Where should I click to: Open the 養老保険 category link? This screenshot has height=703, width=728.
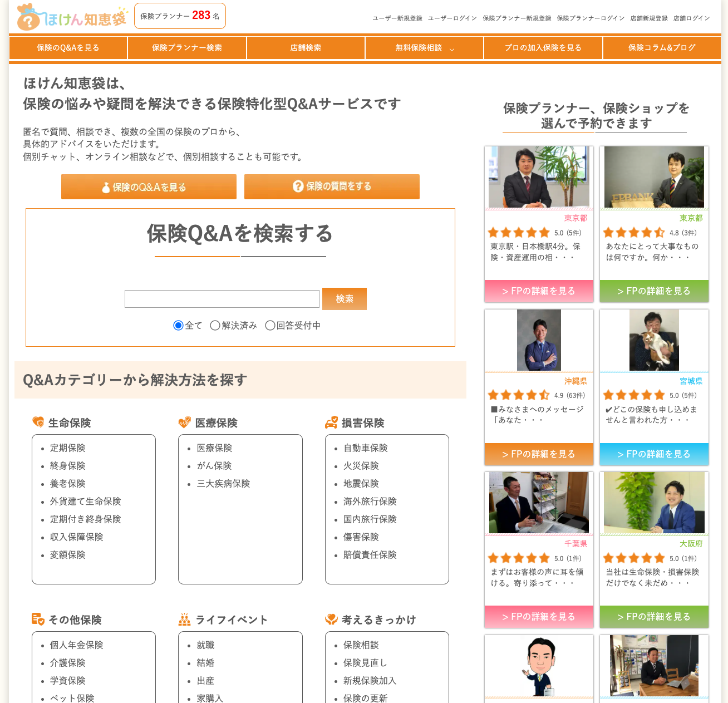point(68,484)
